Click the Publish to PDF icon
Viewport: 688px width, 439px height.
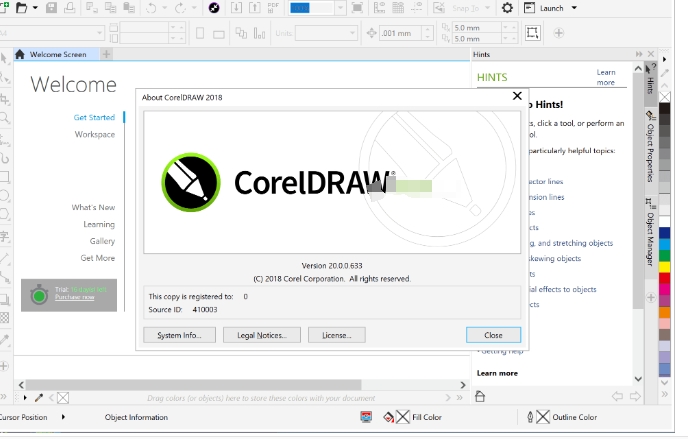click(273, 7)
